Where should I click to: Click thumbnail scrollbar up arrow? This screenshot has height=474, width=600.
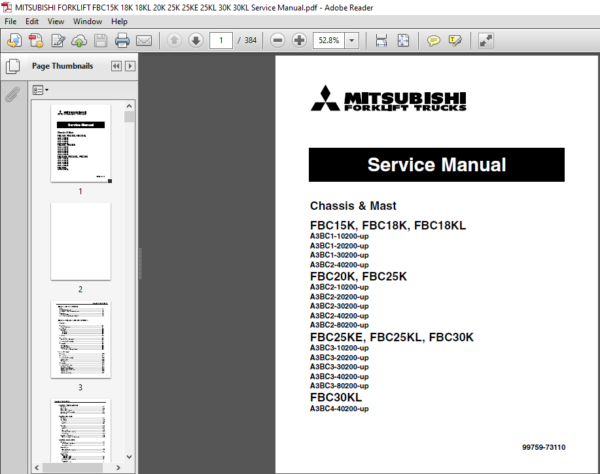coord(129,106)
